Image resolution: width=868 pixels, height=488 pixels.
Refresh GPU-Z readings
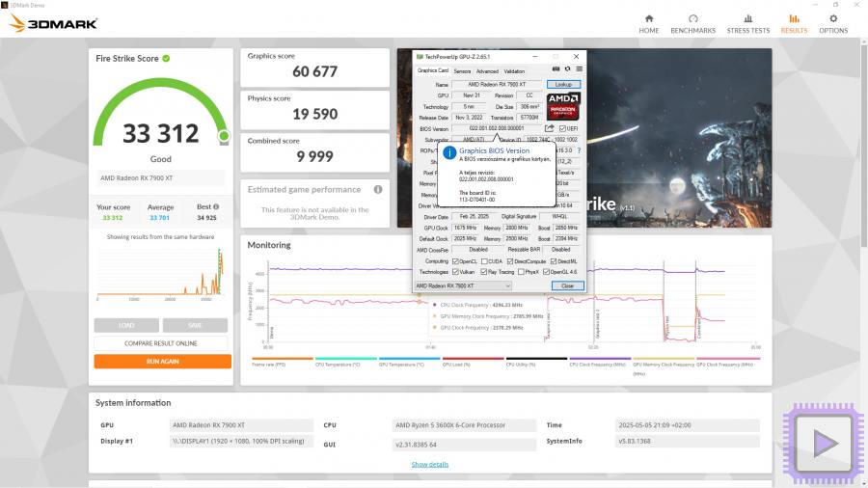[x=567, y=69]
